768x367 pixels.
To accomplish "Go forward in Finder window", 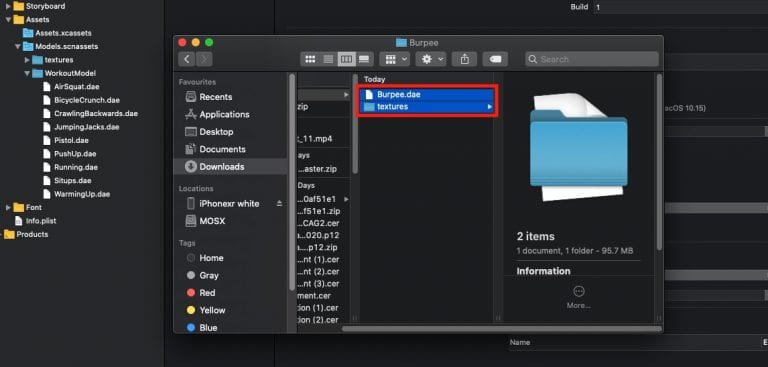I will tap(204, 59).
